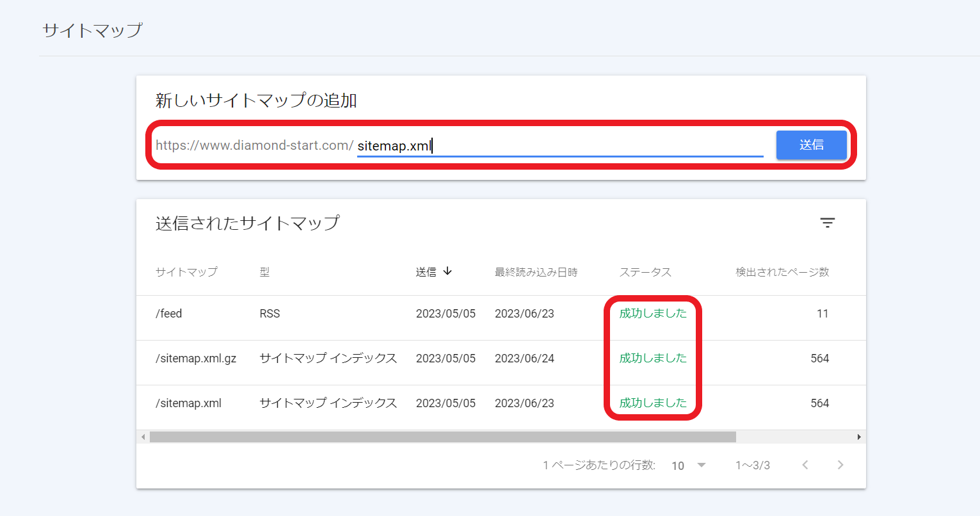This screenshot has height=516, width=980.
Task: Click 564 pages count in /sitemap.xml.gz row
Action: (x=820, y=359)
